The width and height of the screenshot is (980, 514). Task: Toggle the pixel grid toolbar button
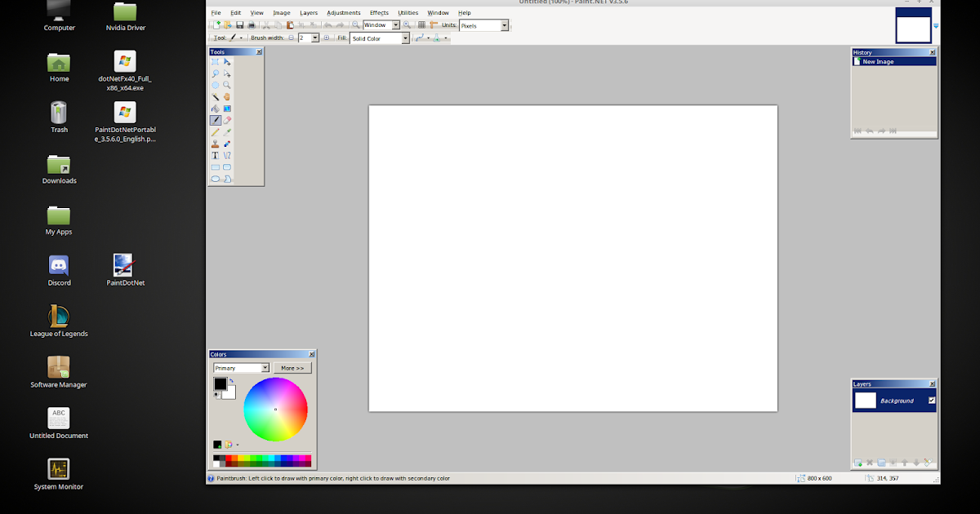(x=422, y=25)
